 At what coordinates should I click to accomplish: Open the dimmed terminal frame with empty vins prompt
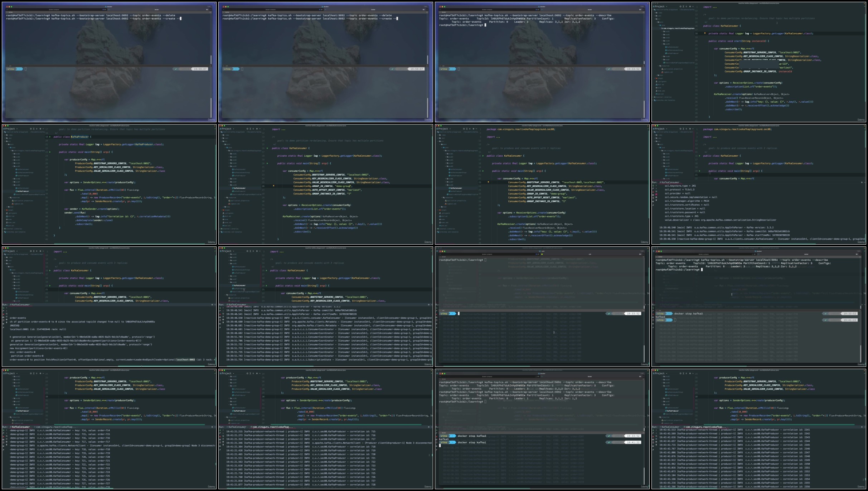542,306
